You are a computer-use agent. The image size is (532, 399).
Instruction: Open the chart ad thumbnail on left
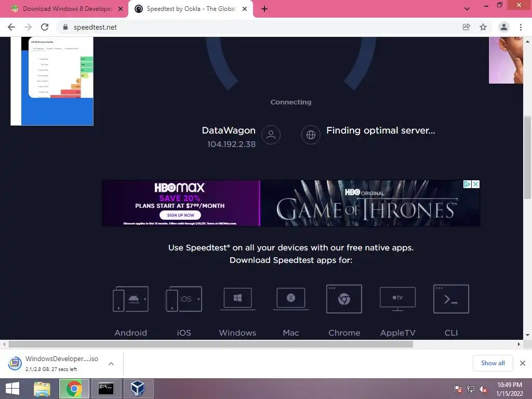(52, 81)
